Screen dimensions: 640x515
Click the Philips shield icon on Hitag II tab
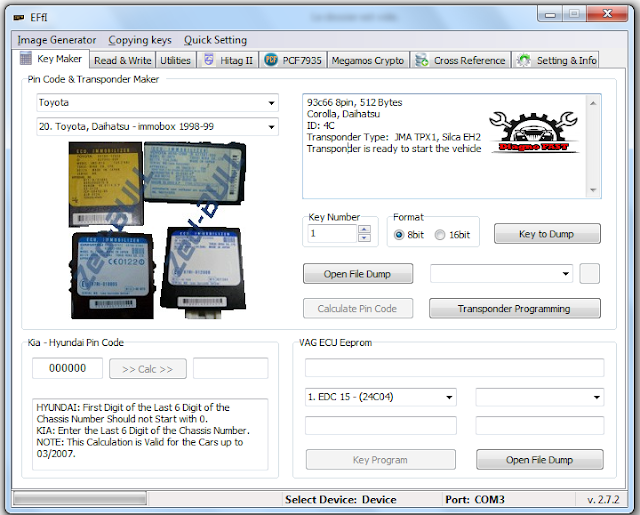pos(209,60)
